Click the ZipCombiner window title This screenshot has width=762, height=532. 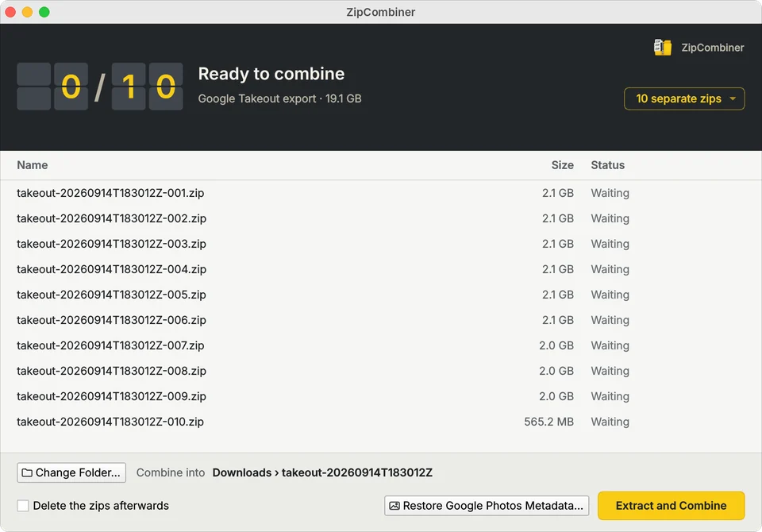click(x=380, y=12)
